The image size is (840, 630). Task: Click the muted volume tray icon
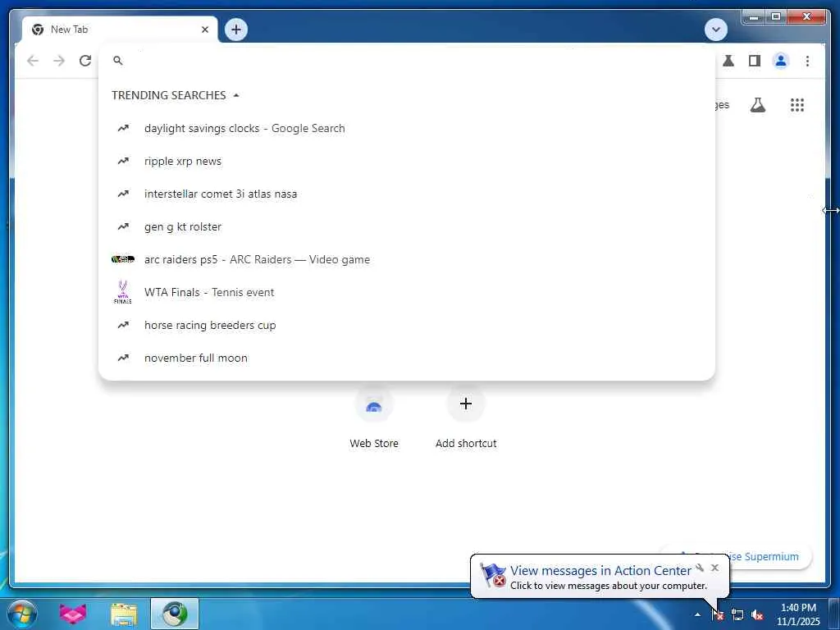pos(757,614)
